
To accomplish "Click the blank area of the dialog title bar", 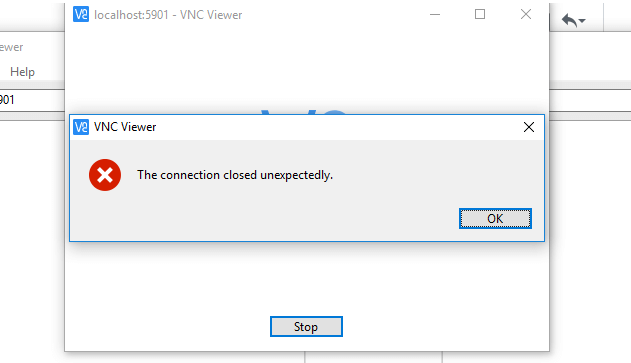I will pos(336,127).
